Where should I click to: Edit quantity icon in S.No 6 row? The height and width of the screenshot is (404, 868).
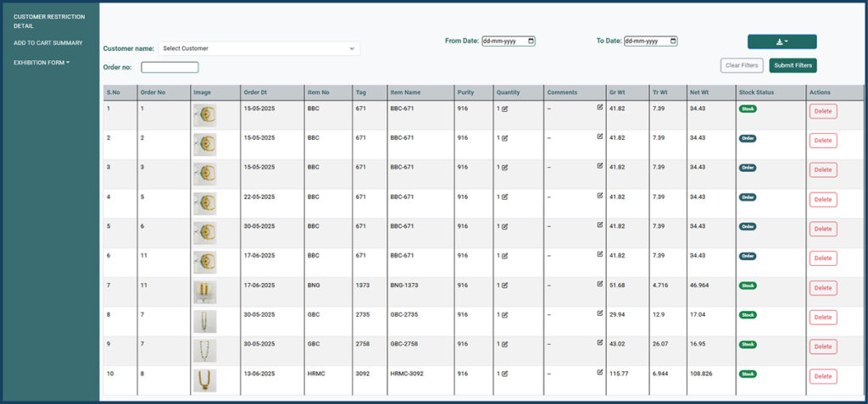click(504, 257)
